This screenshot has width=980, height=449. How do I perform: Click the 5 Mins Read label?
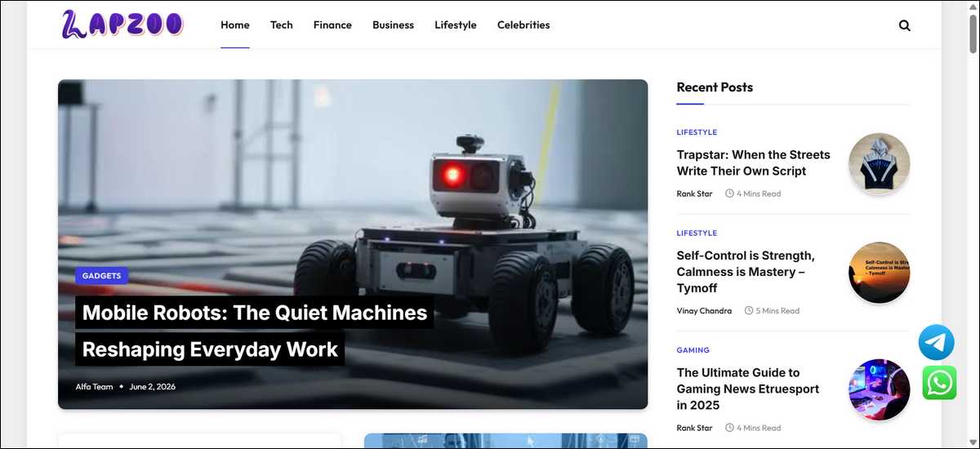773,311
